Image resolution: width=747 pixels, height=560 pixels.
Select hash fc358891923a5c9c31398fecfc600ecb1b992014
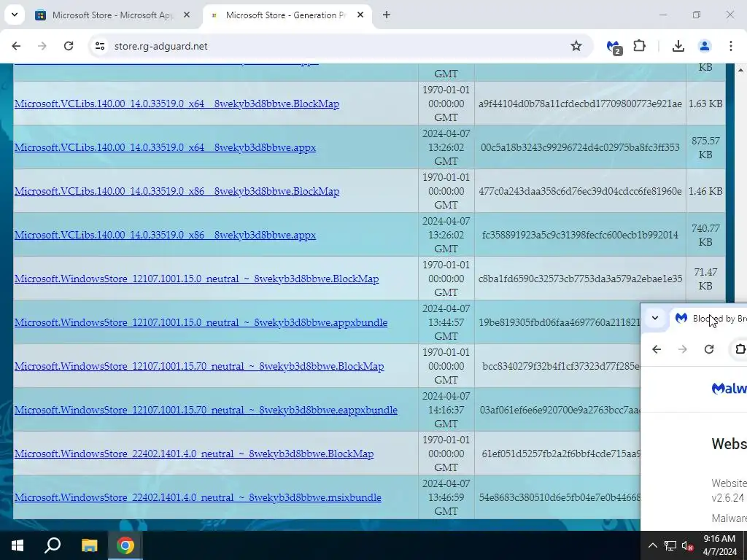[x=580, y=236]
